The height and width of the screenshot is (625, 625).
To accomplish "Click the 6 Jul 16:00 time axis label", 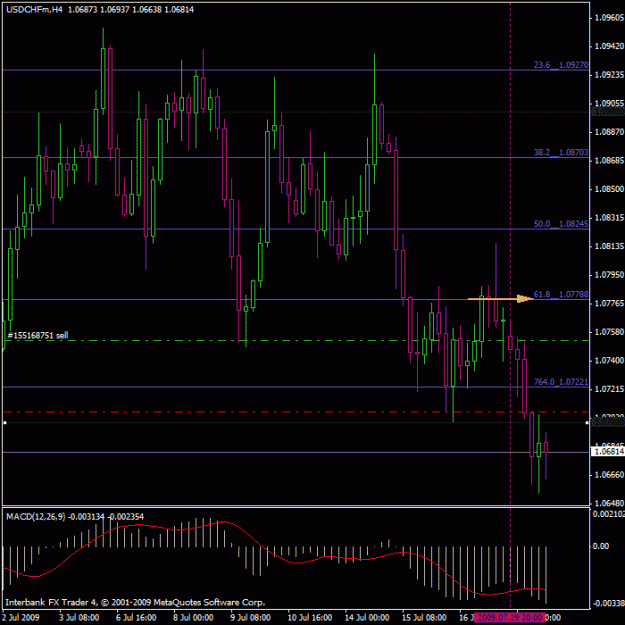I will [136, 617].
